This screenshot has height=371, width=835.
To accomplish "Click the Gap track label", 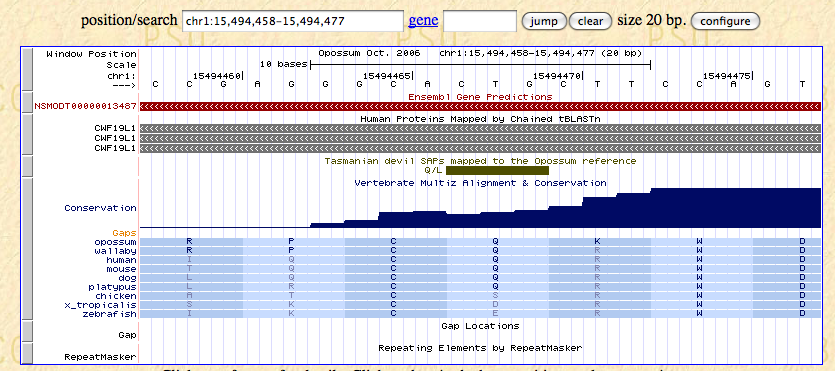I will (127, 335).
